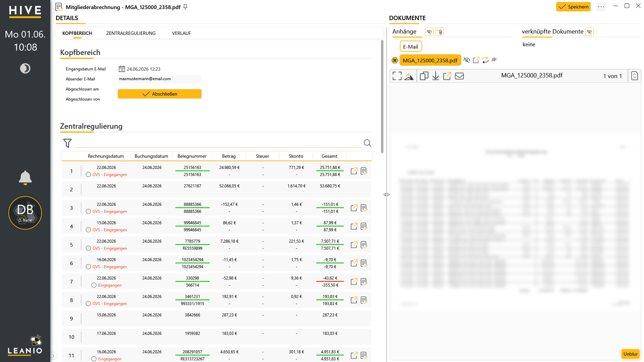Screen dimensions: 644x362
Task: Rotate the PDF page in viewer
Action: pos(409,76)
